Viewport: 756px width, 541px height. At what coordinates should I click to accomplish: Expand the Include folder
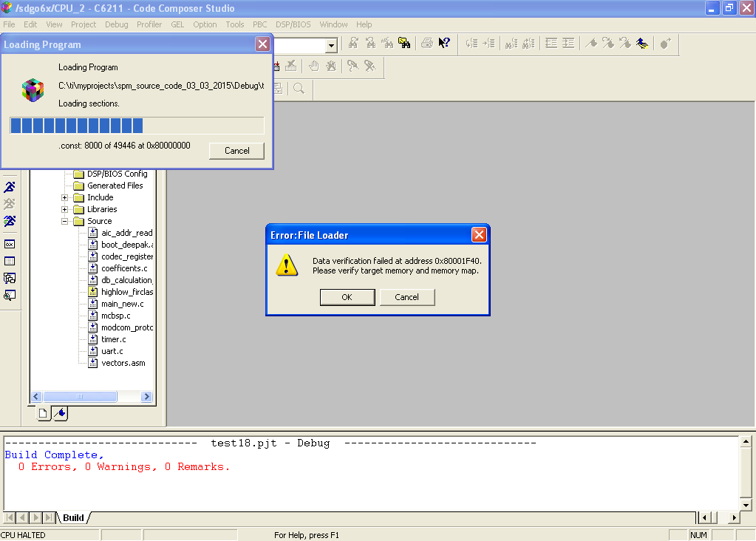click(x=64, y=197)
